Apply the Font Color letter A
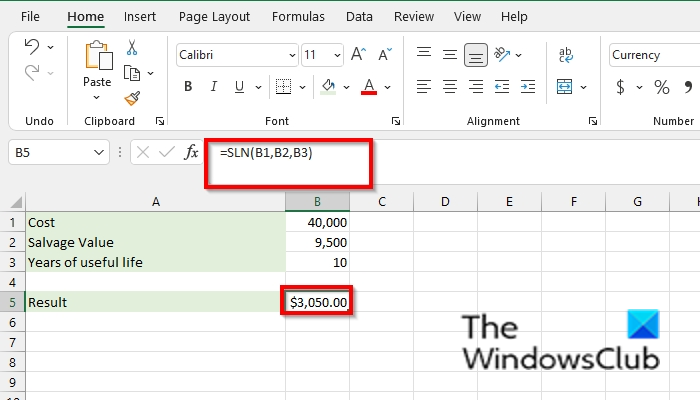The height and width of the screenshot is (400, 700). [x=369, y=87]
